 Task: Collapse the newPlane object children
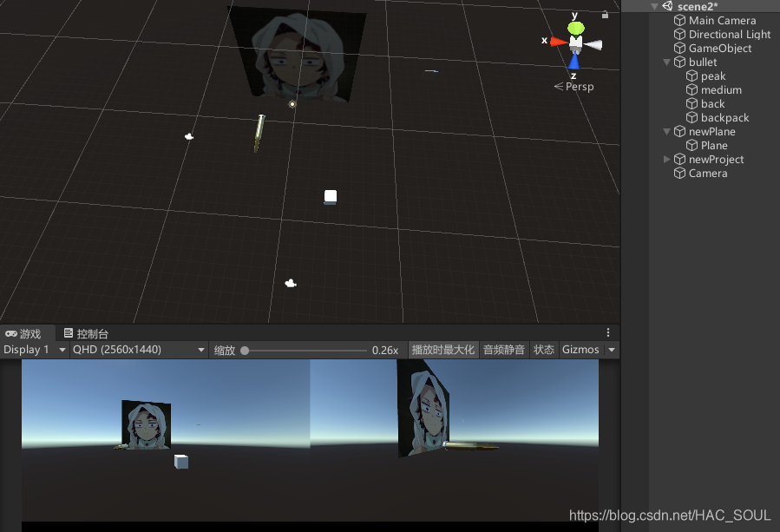(666, 132)
